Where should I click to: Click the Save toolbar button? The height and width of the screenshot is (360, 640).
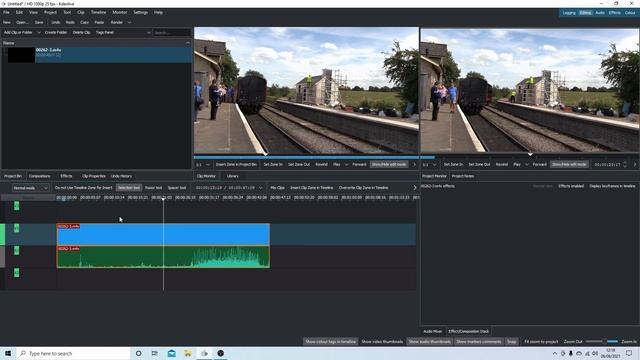point(39,22)
